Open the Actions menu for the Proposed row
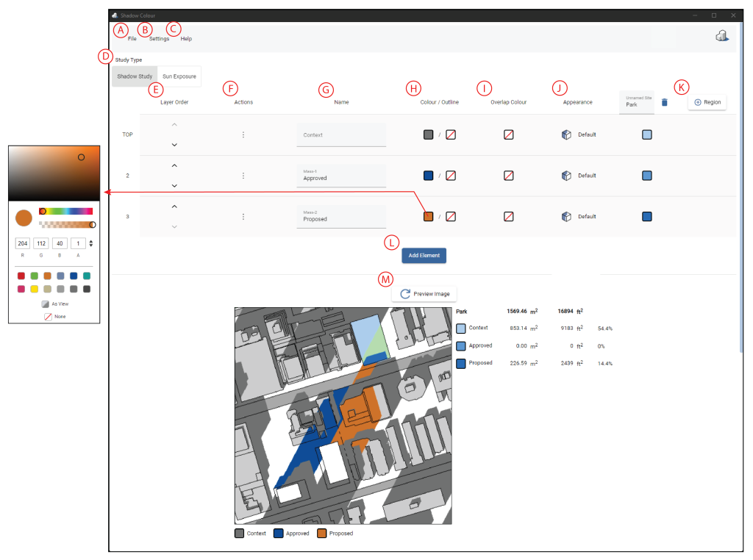The height and width of the screenshot is (560, 753). (x=243, y=216)
